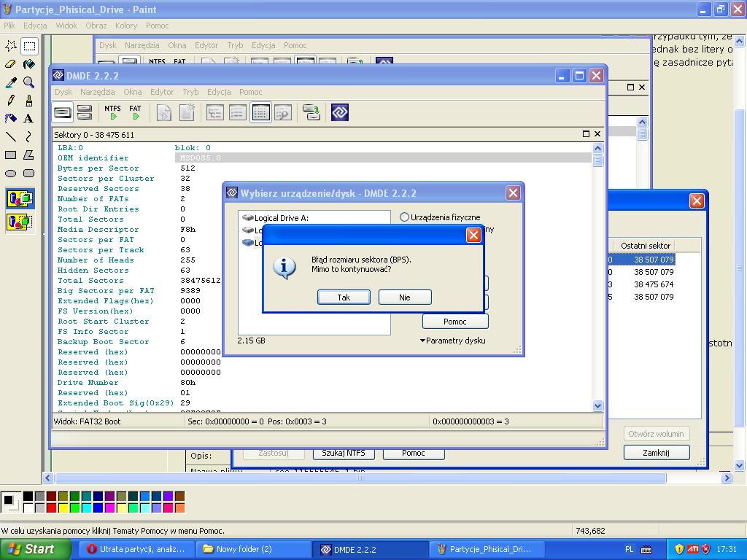Click Tak in the sector size error dialog
This screenshot has width=747, height=560.
point(344,297)
